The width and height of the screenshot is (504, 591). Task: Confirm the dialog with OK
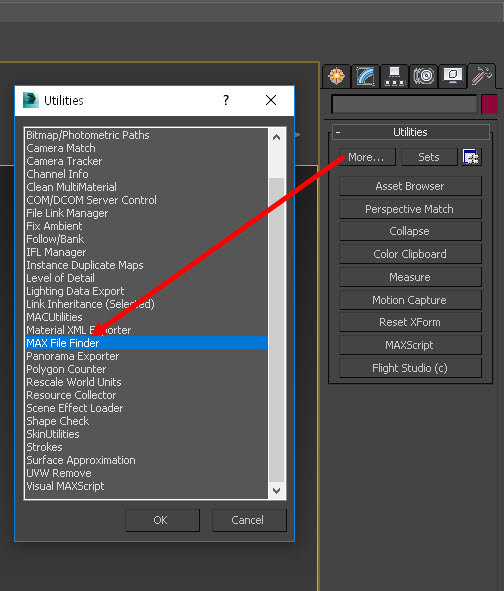(162, 520)
